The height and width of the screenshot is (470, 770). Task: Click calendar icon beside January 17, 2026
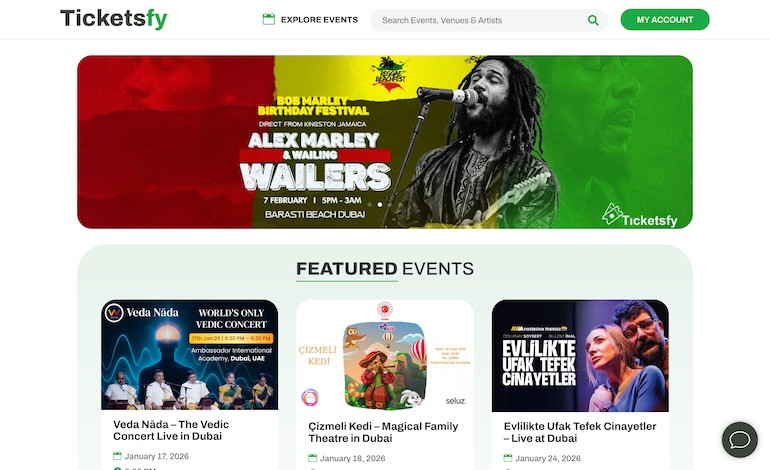point(117,456)
